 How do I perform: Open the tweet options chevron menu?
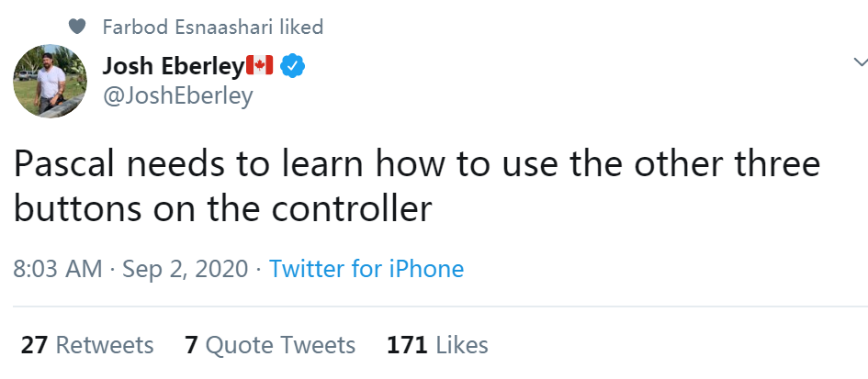[861, 62]
